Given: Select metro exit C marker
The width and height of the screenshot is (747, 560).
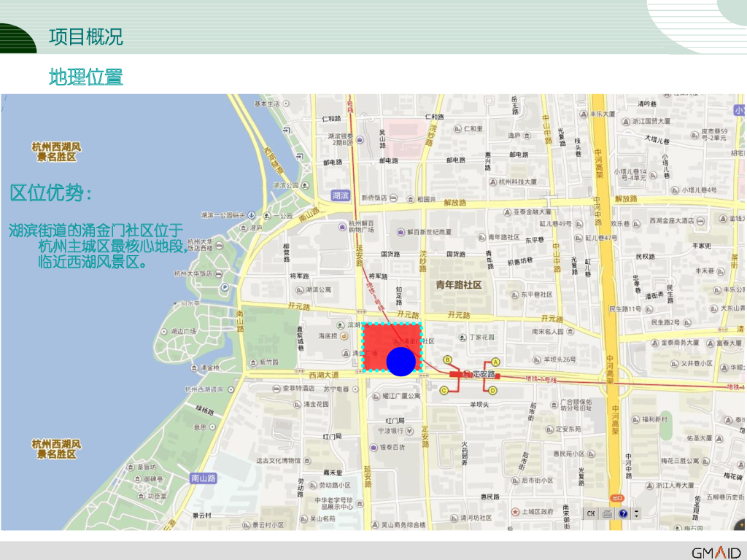Looking at the screenshot, I should click(x=444, y=391).
